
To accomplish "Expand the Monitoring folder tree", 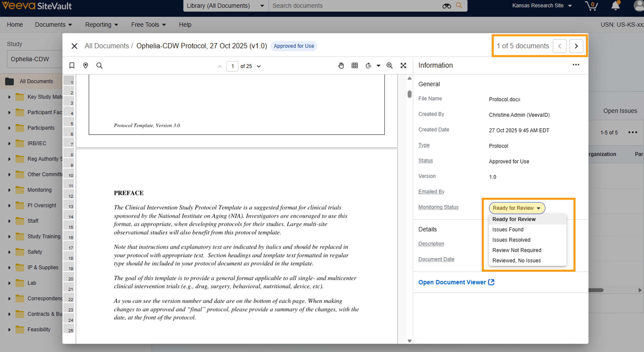I will pos(10,190).
